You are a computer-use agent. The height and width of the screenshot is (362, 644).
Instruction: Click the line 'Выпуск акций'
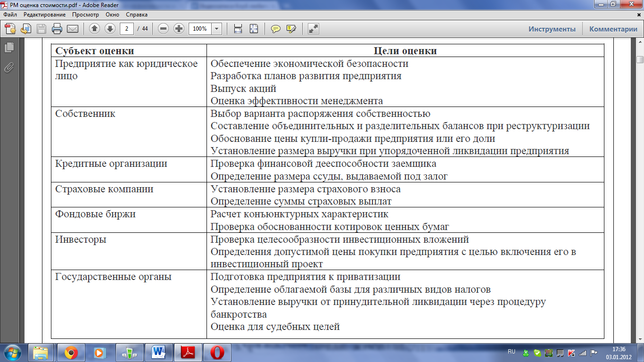coord(243,89)
